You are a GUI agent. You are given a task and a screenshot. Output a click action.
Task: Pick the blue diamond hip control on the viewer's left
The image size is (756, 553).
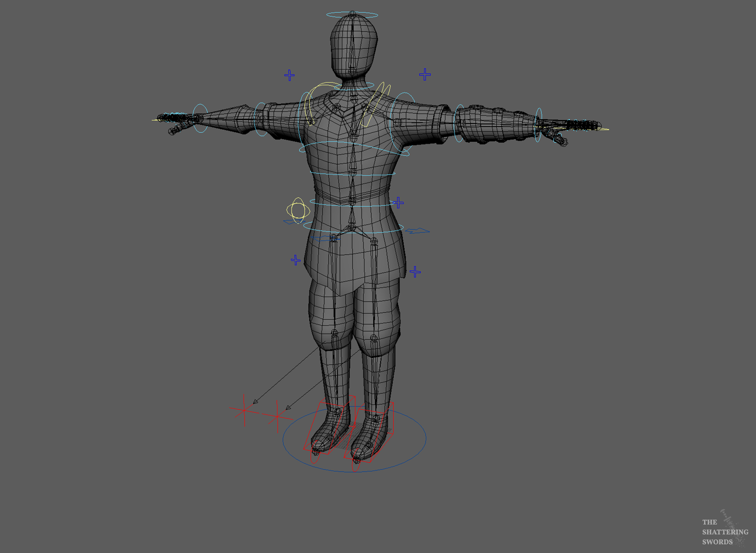294,222
